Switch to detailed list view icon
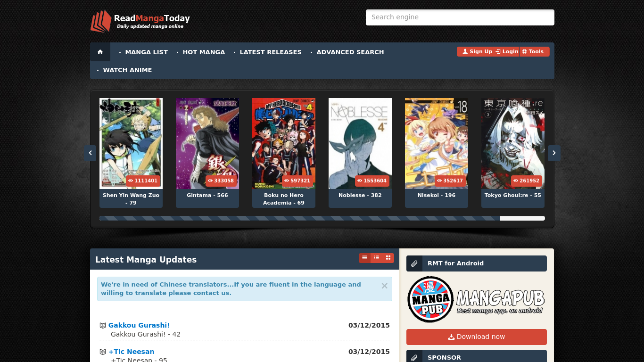 point(376,258)
